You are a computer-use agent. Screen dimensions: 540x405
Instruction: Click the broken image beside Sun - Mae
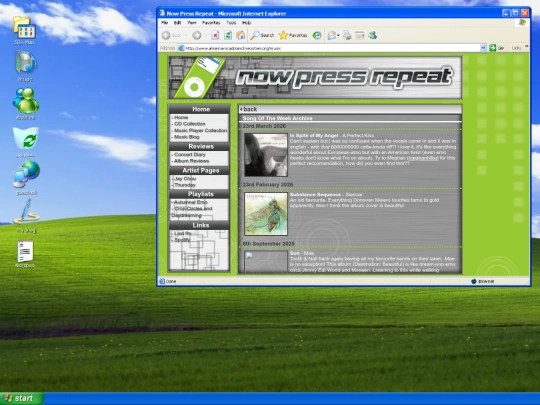tap(266, 262)
